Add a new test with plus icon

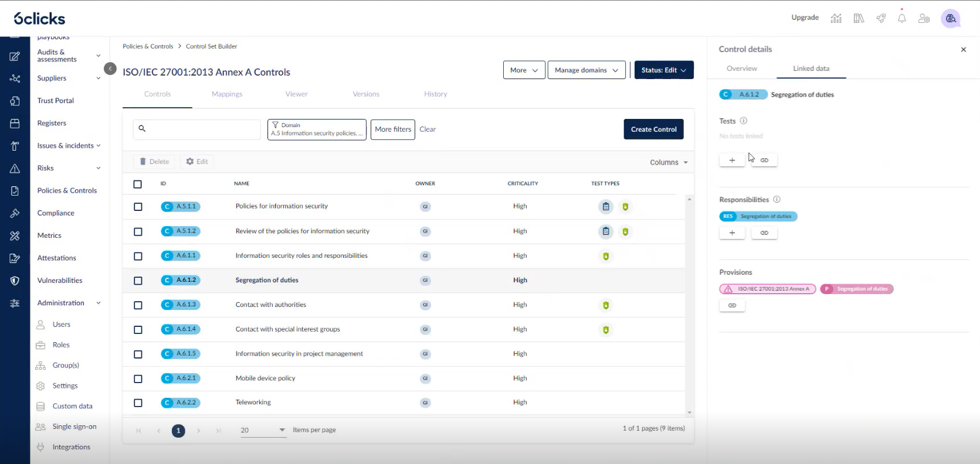[x=731, y=160]
